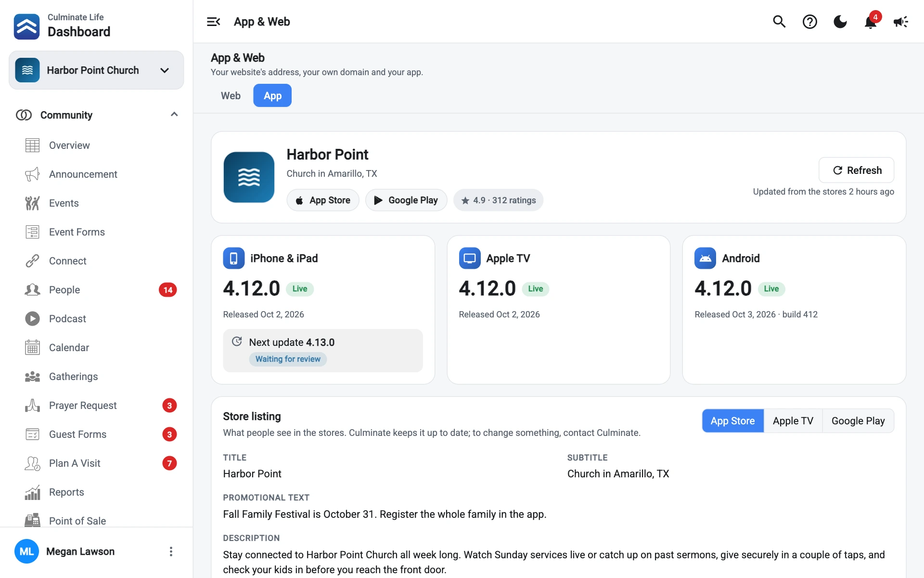The image size is (924, 578).
Task: Click the Culminate Life dashboard logo
Action: pyautogui.click(x=27, y=26)
